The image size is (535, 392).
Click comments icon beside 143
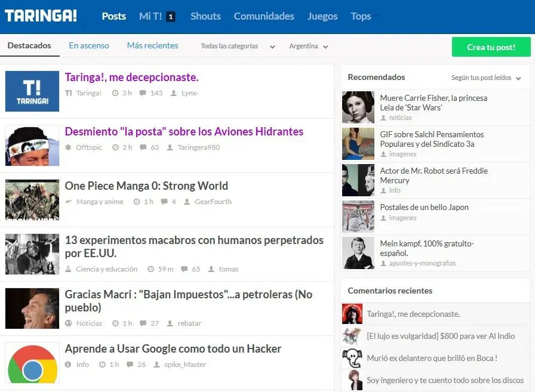pyautogui.click(x=143, y=93)
